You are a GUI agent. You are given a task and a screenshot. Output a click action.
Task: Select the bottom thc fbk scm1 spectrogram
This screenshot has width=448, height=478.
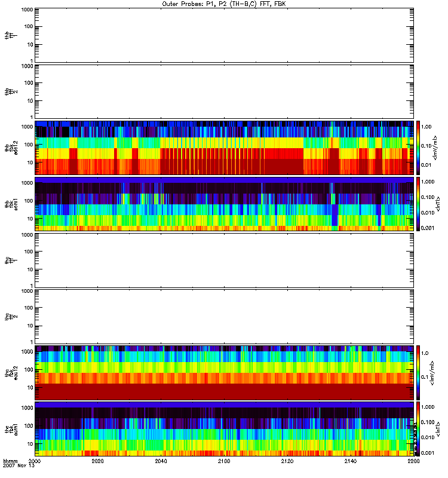(224, 429)
